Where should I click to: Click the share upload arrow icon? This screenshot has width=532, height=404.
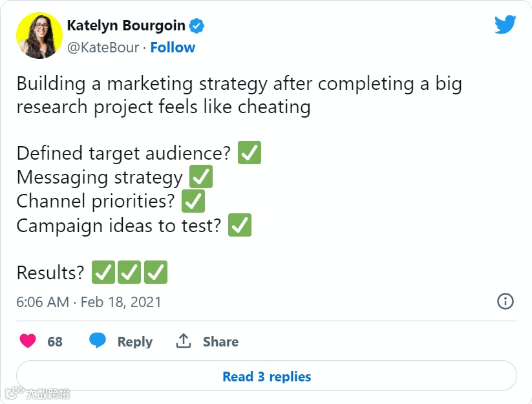tap(184, 341)
